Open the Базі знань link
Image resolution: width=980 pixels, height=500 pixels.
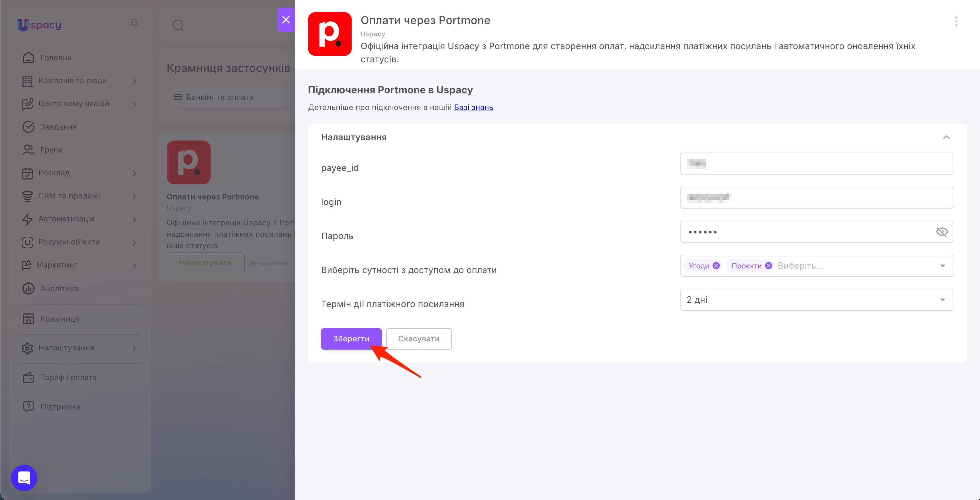point(474,107)
